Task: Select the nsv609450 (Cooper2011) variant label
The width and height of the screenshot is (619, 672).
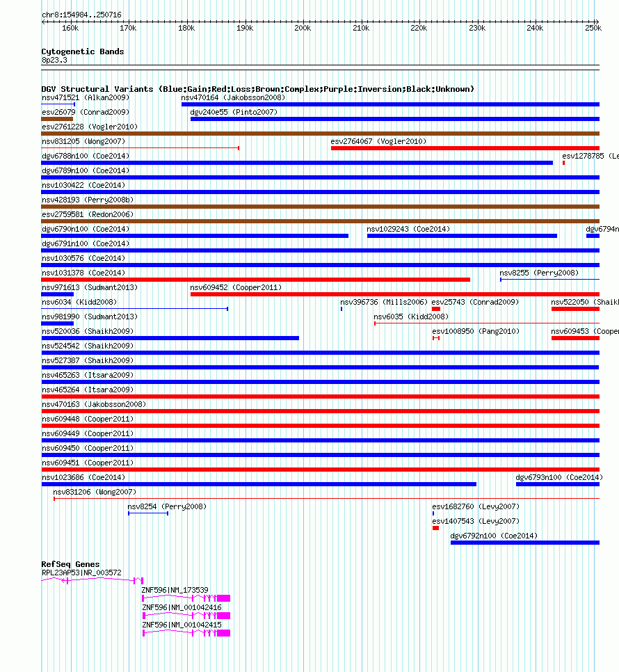Action: click(x=88, y=447)
